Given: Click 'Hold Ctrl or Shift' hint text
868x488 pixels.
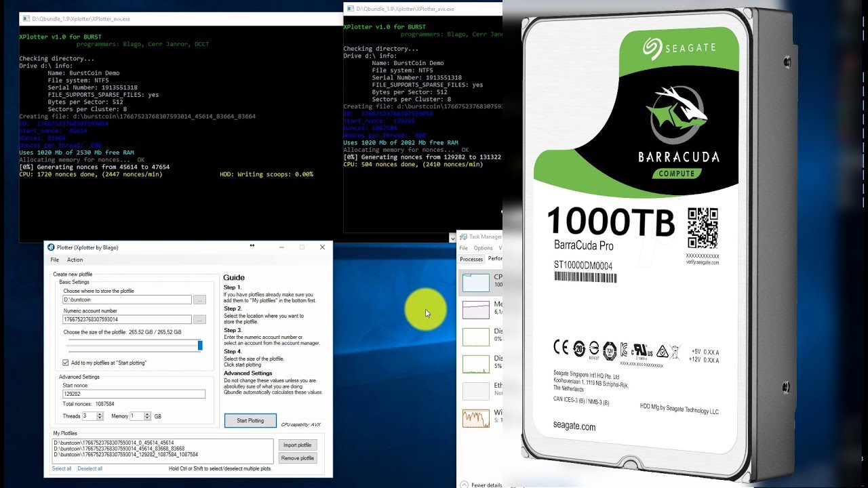Looking at the screenshot, I should [x=220, y=468].
